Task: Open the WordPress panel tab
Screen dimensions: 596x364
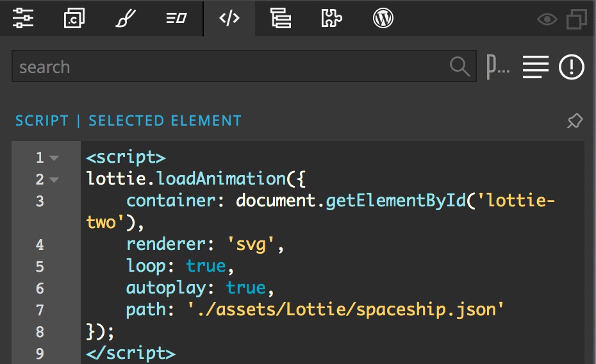Action: coord(383,18)
